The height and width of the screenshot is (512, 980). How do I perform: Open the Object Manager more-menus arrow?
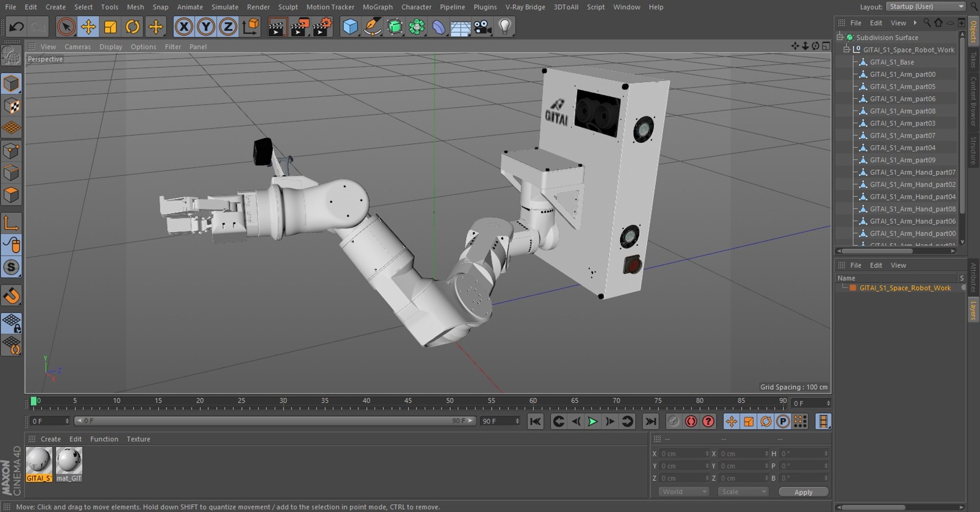pyautogui.click(x=915, y=22)
